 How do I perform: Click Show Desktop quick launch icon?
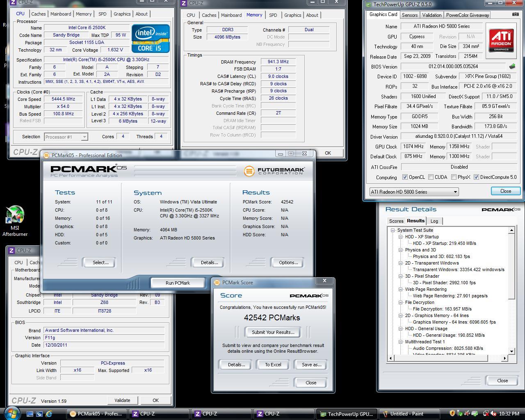[30, 414]
